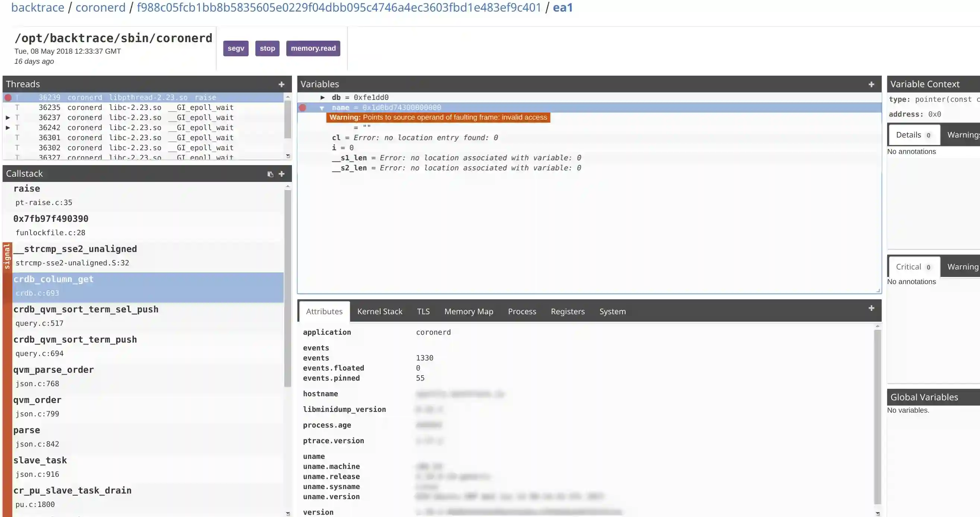This screenshot has height=517, width=980.
Task: Click copy callstack icon button
Action: 270,174
